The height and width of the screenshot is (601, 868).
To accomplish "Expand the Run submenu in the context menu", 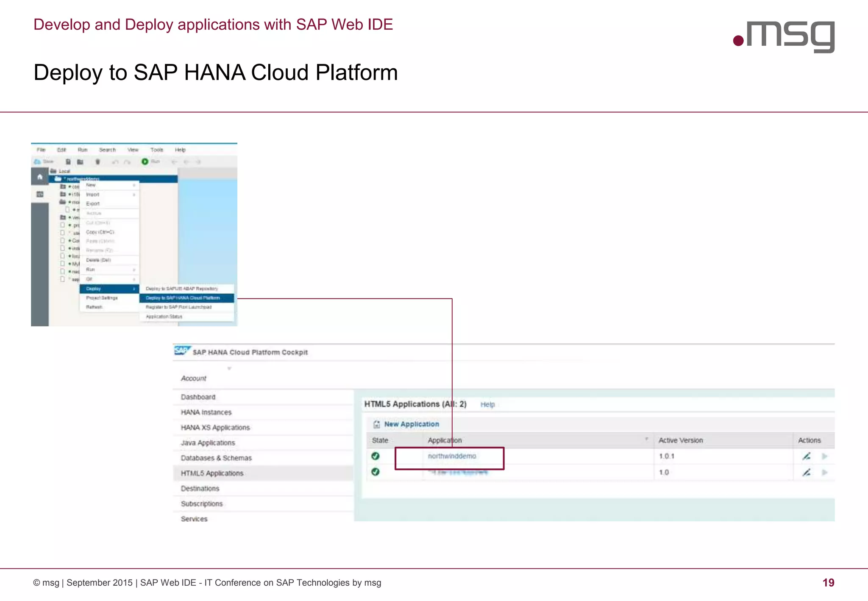I will click(110, 270).
